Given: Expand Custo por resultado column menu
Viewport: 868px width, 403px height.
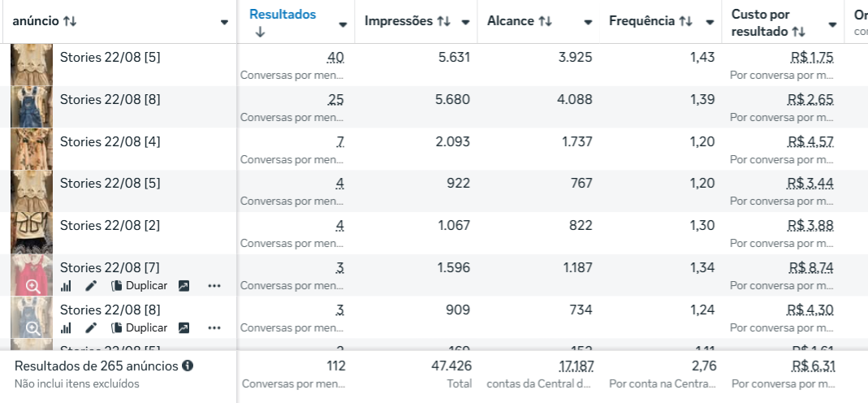Looking at the screenshot, I should pyautogui.click(x=832, y=25).
